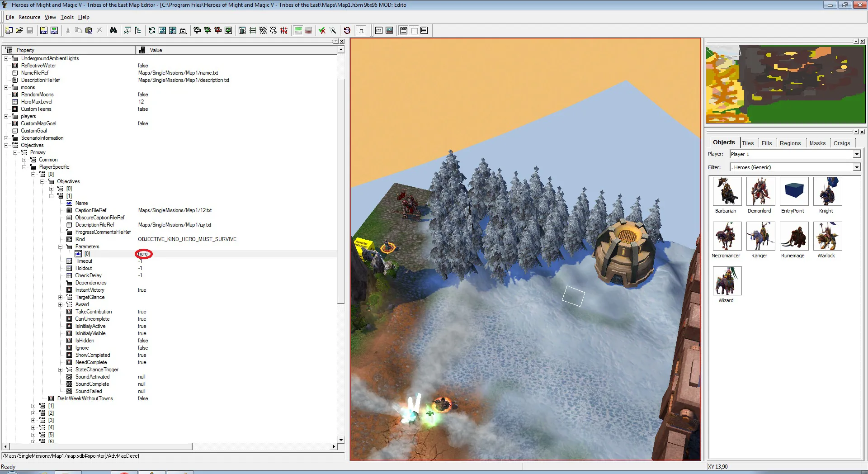Viewport: 868px width, 474px height.
Task: Open the Help menu
Action: [84, 17]
